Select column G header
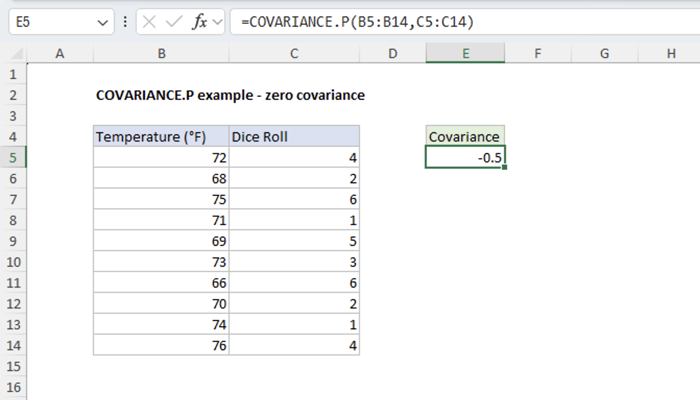The height and width of the screenshot is (400, 700). click(x=604, y=54)
